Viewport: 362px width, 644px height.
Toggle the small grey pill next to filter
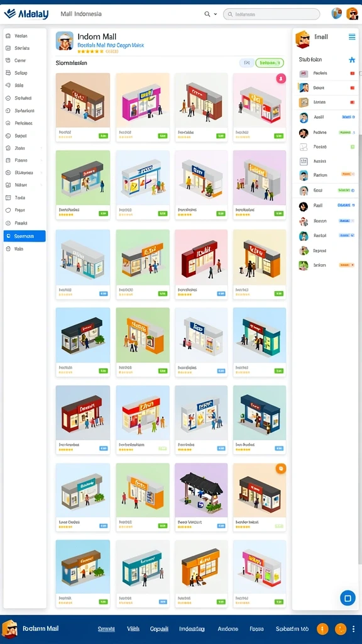click(x=246, y=63)
